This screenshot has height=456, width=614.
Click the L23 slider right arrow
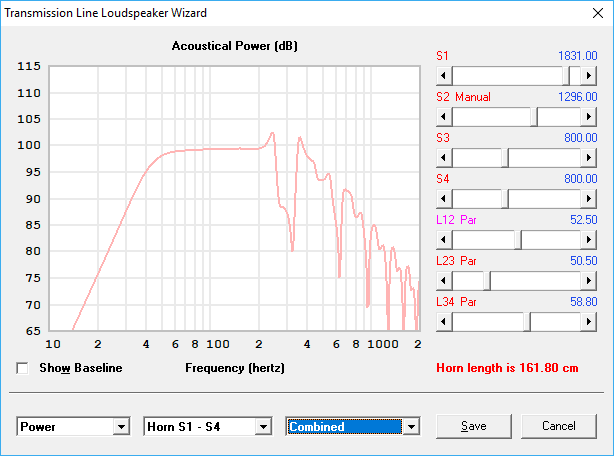pyautogui.click(x=589, y=281)
